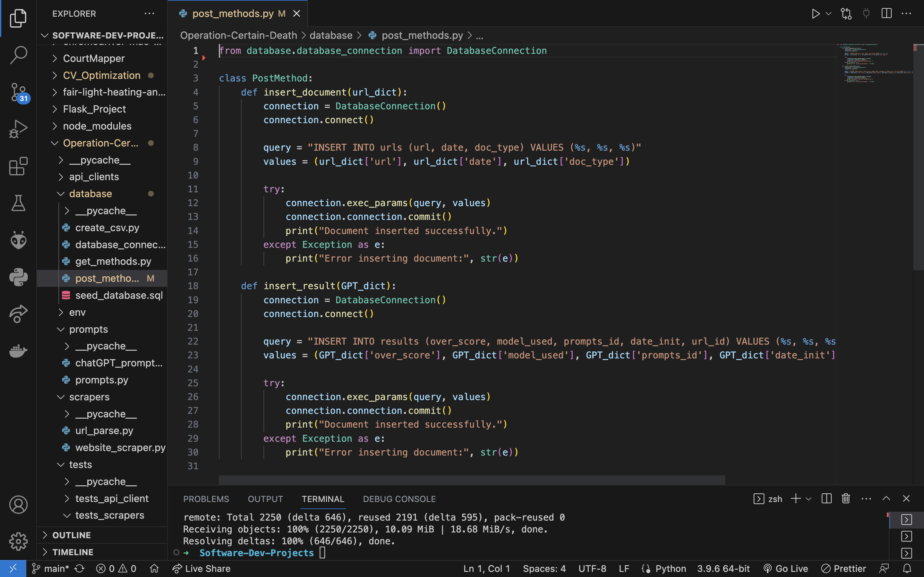Open the Source Control view
Viewport: 924px width, 577px height.
click(18, 92)
